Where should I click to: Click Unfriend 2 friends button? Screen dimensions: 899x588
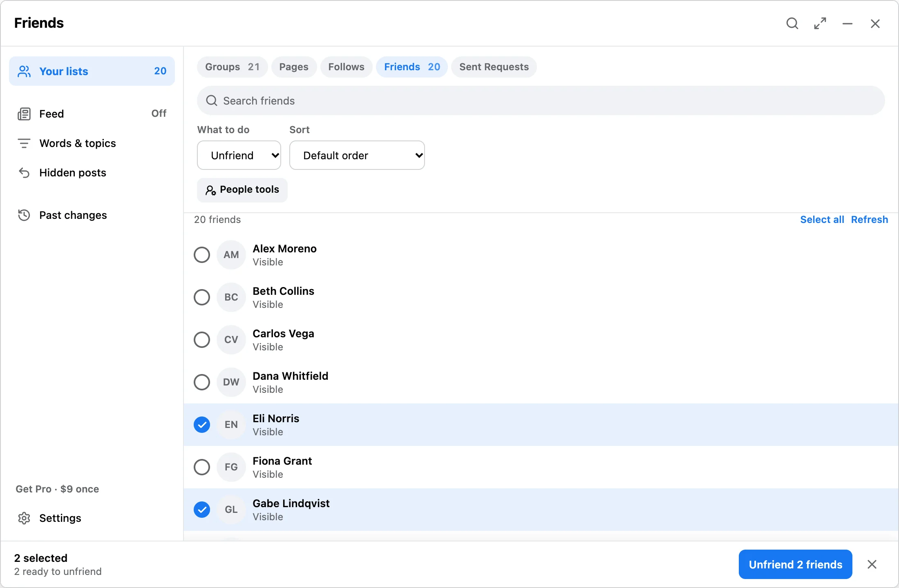795,564
